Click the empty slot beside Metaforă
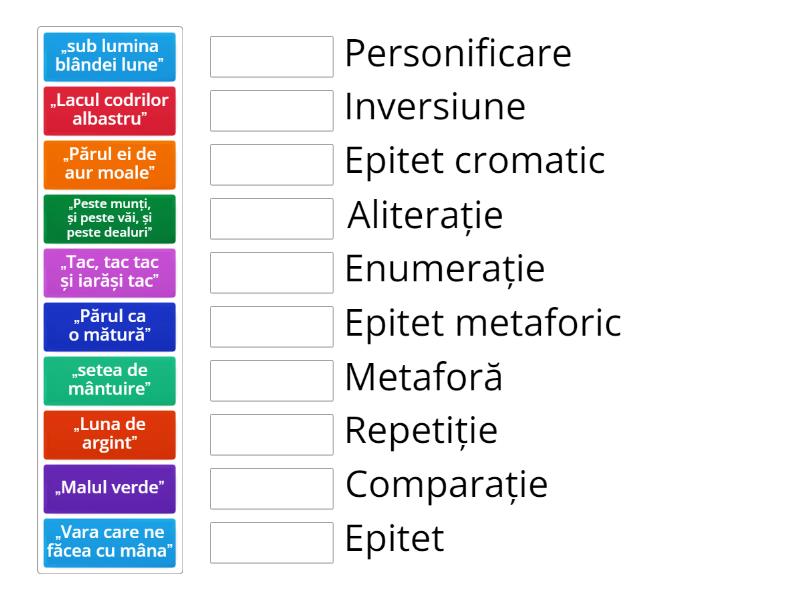Screen dimensions: 800x600 coord(272,381)
